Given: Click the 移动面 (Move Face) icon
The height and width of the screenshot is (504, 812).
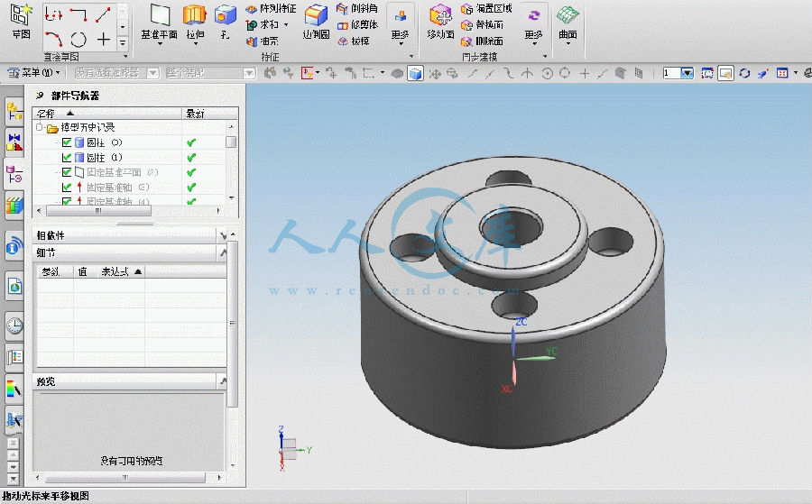Looking at the screenshot, I should (x=440, y=15).
